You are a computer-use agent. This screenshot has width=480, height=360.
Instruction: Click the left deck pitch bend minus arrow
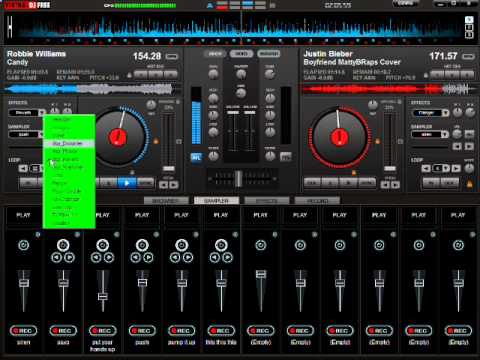[163, 185]
